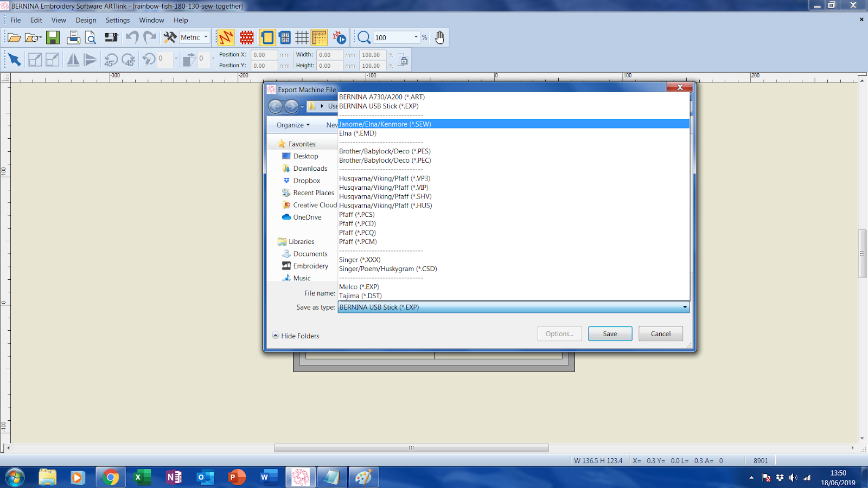Click the horizontal scrollbar thumb of canvas

pos(411,448)
